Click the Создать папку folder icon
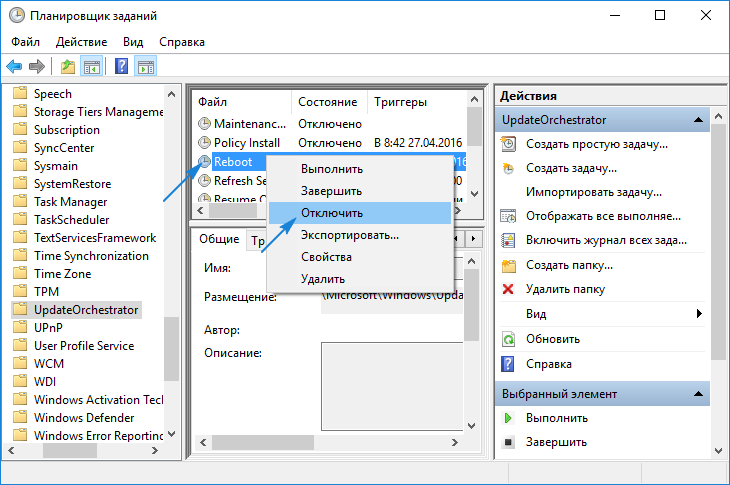This screenshot has width=730, height=485. [x=508, y=265]
